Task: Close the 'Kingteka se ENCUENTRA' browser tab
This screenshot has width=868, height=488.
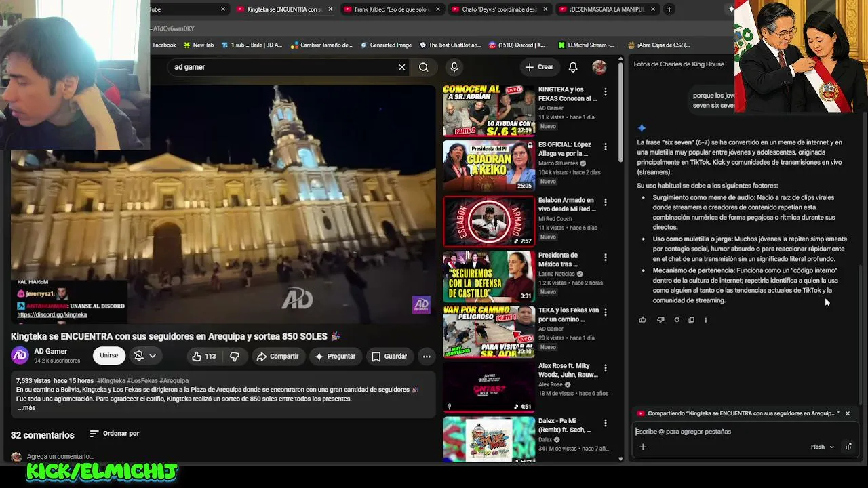Action: click(x=330, y=9)
